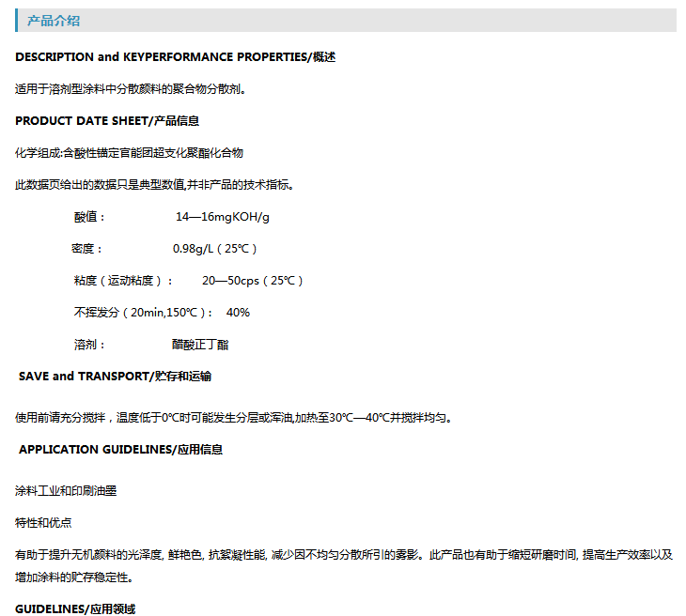Select the APPLICATION GUIDELINES/应用信息 heading
Screen dimensions: 686x616
point(120,450)
